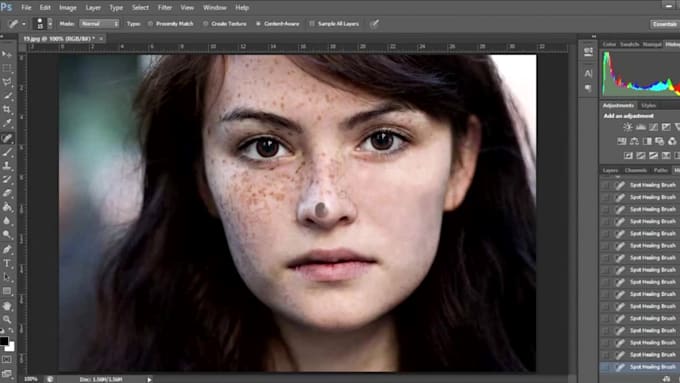Open the tool preset picker arrow
This screenshot has width=680, height=383.
coord(24,24)
